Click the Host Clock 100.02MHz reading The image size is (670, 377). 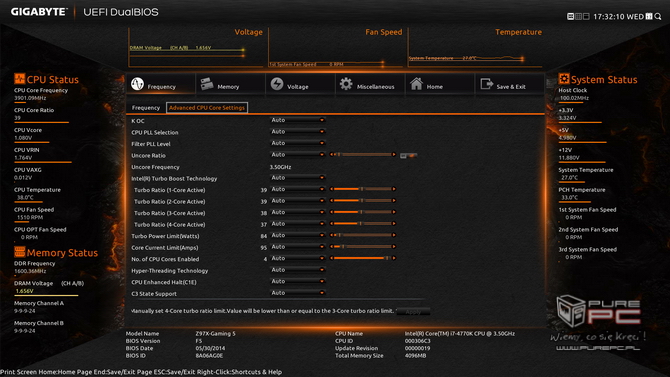(574, 98)
